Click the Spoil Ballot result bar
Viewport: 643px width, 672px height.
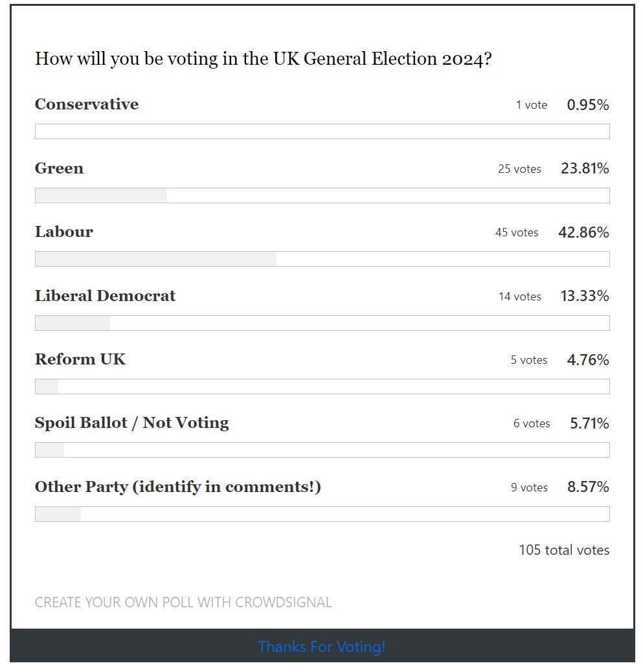pyautogui.click(x=322, y=450)
